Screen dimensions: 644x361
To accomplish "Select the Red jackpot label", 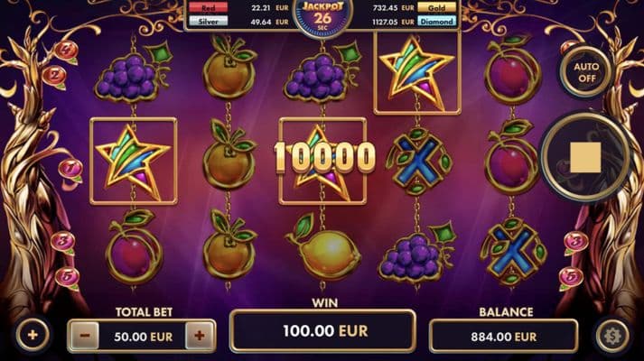I will tap(209, 8).
